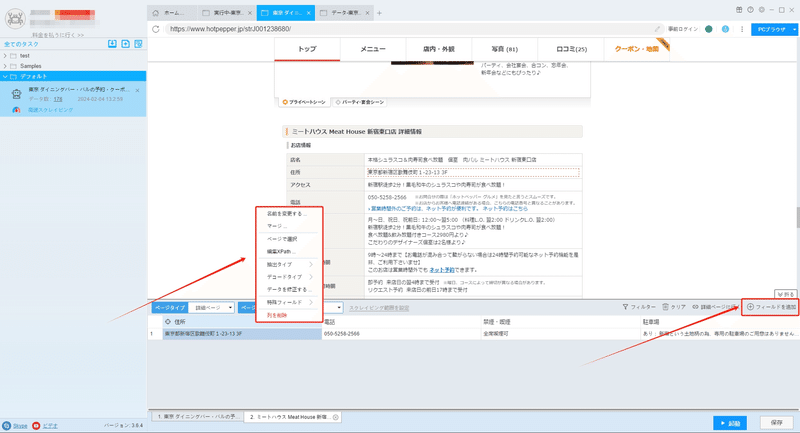Viewport: 800px width, 433px height.
Task: Click the help icon in the title bar
Action: click(x=750, y=10)
